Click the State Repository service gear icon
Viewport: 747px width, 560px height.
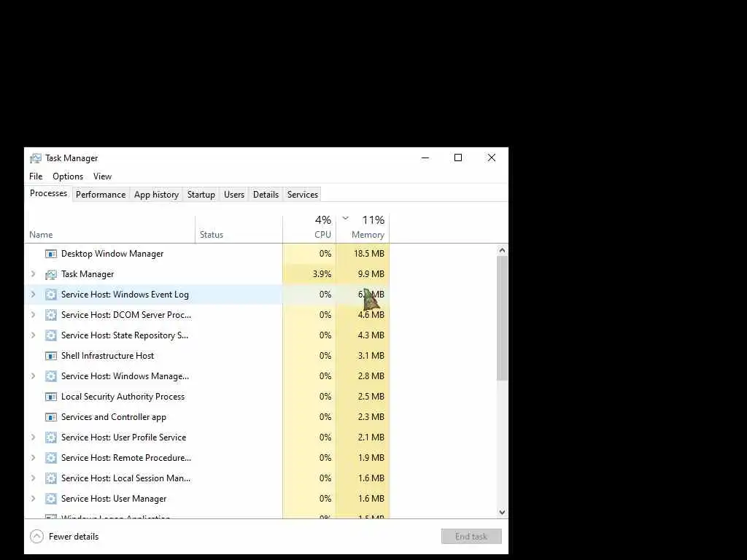[x=51, y=335]
